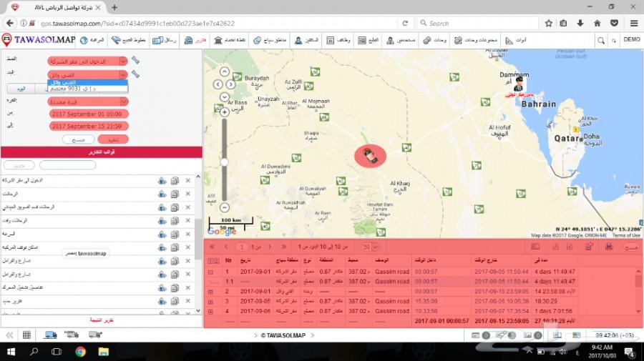Pan the map up
This screenshot has width=644, height=361.
[224, 71]
